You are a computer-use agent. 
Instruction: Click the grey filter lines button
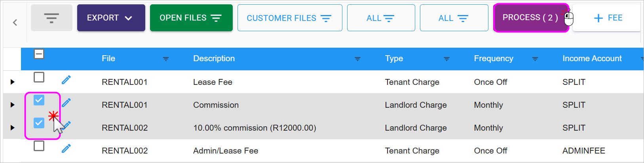51,18
